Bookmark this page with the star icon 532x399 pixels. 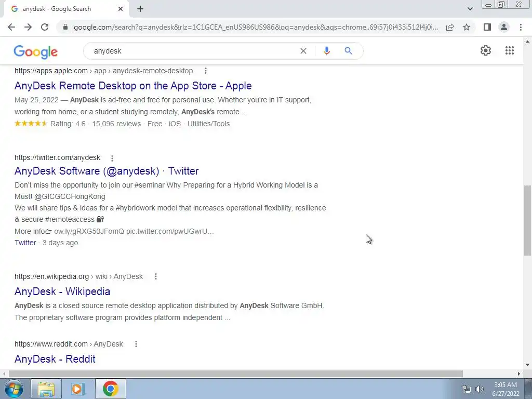coord(467,27)
